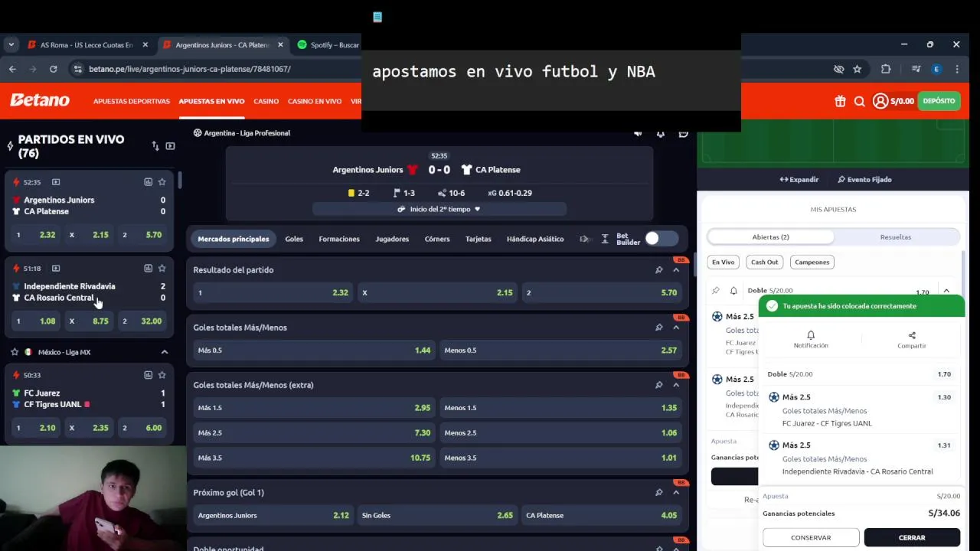The image size is (980, 551).
Task: Collapse the Próximo gol (Gol 1) market
Action: [x=676, y=492]
